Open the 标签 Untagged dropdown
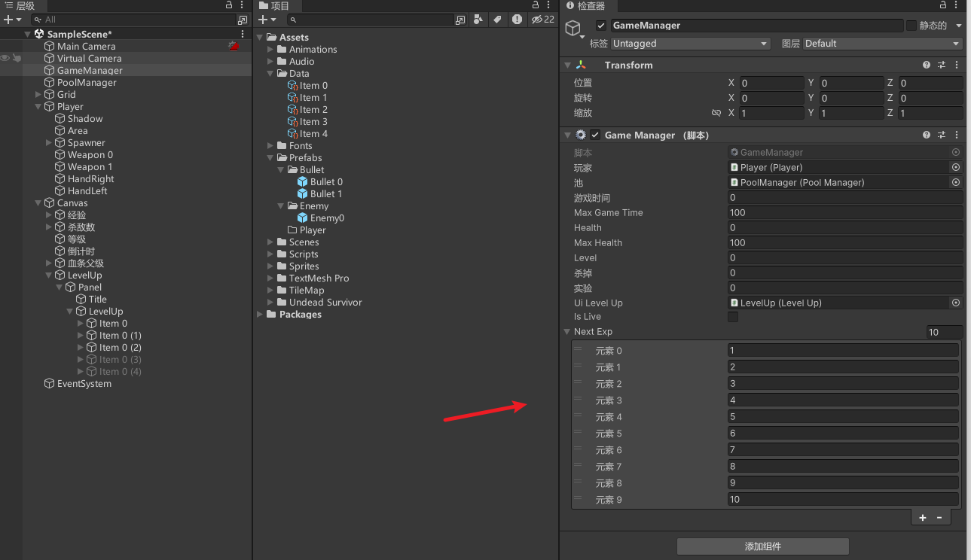 tap(691, 44)
